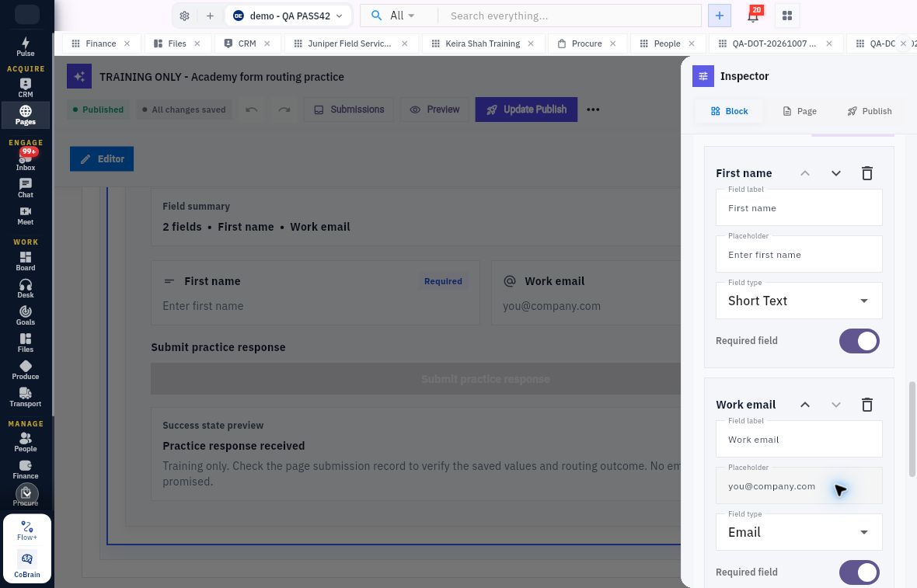The image size is (917, 588).
Task: Add new tab with plus icon
Action: click(x=210, y=16)
